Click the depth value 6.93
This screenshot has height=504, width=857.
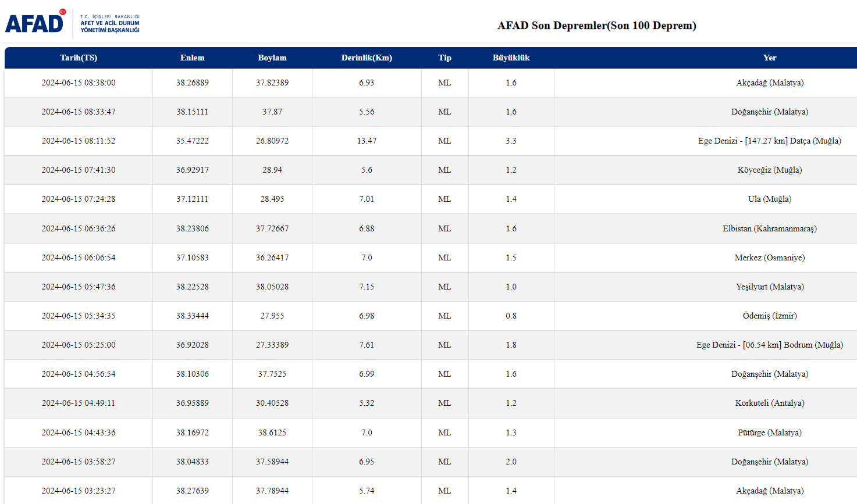tap(367, 83)
